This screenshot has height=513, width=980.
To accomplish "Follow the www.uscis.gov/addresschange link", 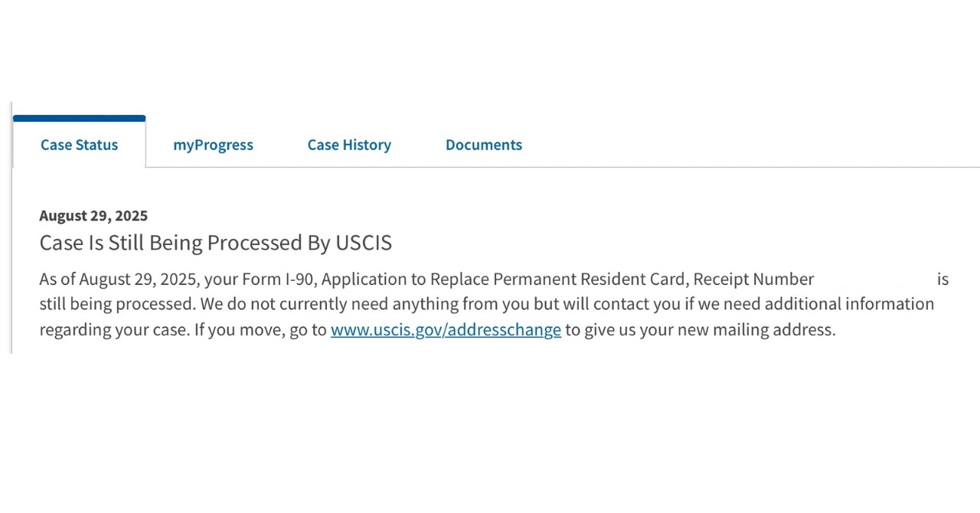I will coord(446,330).
